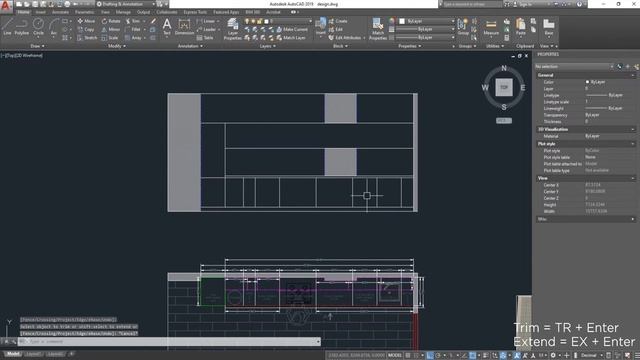Click the viewport label Top 2D Wireframe
The width and height of the screenshot is (640, 360).
click(x=23, y=55)
